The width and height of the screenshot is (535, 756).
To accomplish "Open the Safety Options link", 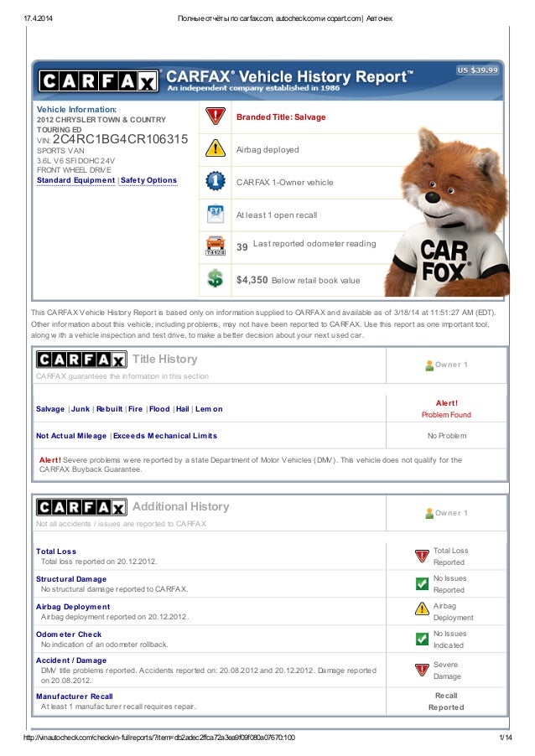I will [x=148, y=180].
